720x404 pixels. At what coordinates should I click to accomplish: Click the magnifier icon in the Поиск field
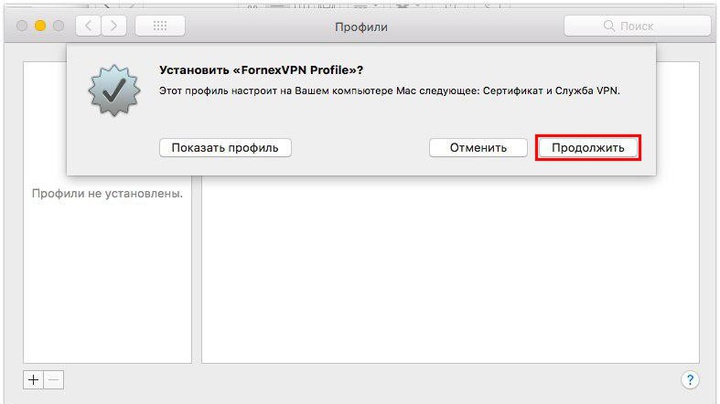coord(609,26)
